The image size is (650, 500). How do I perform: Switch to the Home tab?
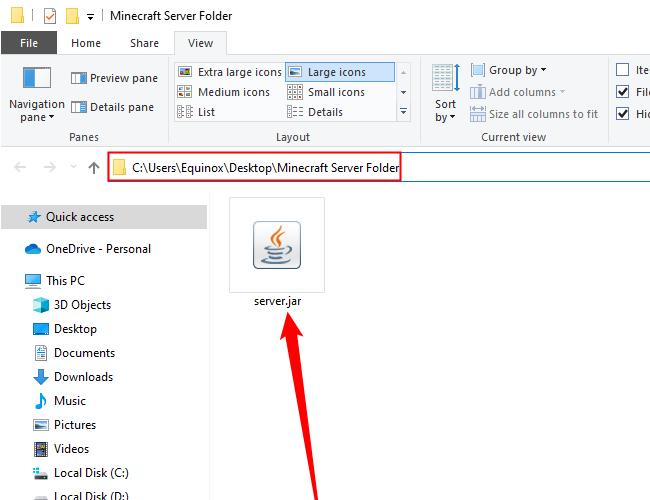tap(86, 43)
